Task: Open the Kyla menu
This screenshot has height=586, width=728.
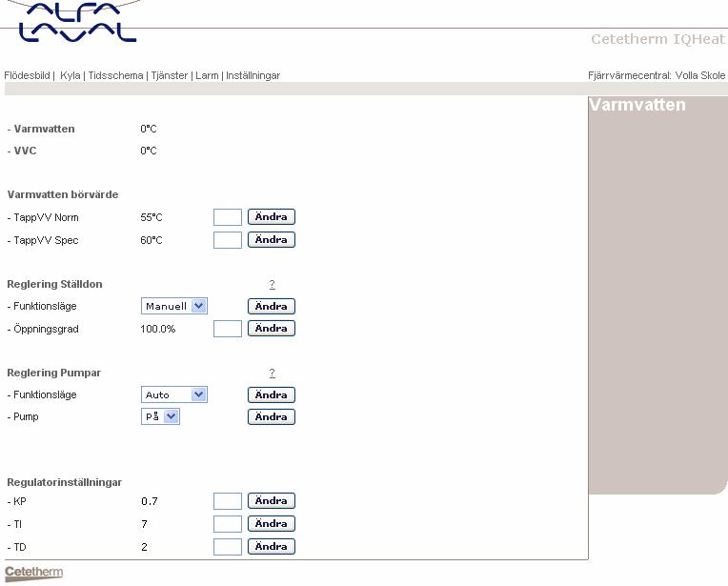Action: point(71,75)
